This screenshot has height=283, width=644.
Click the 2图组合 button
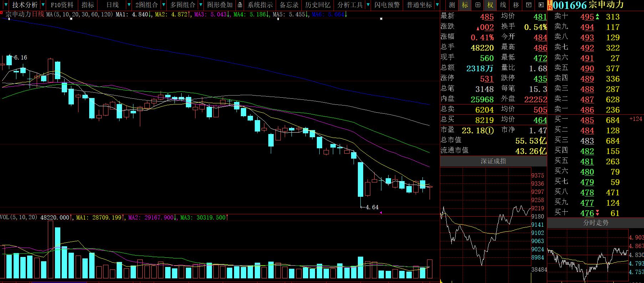pyautogui.click(x=147, y=5)
